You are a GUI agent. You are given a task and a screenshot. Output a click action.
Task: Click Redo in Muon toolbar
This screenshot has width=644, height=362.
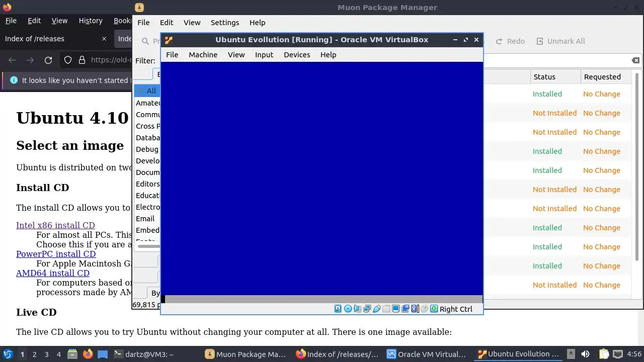(510, 41)
